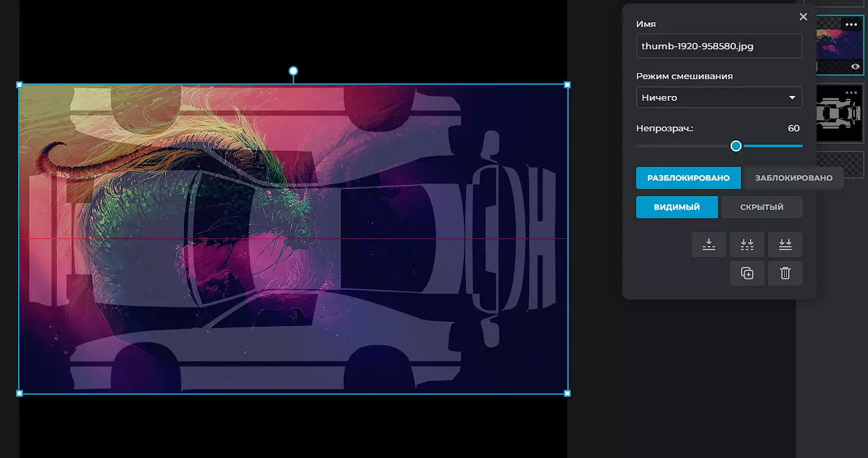
Task: Duplicate the layer with the copy icon
Action: 747,273
